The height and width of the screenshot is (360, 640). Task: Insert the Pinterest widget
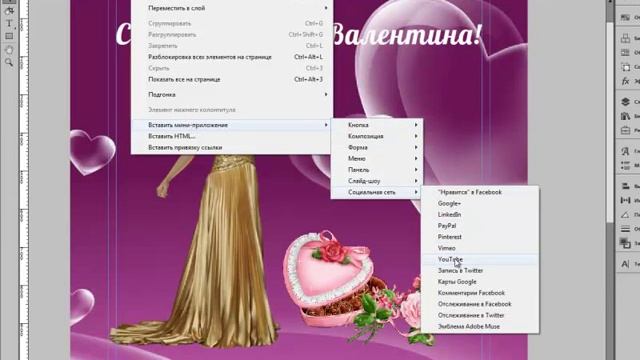tap(480, 237)
